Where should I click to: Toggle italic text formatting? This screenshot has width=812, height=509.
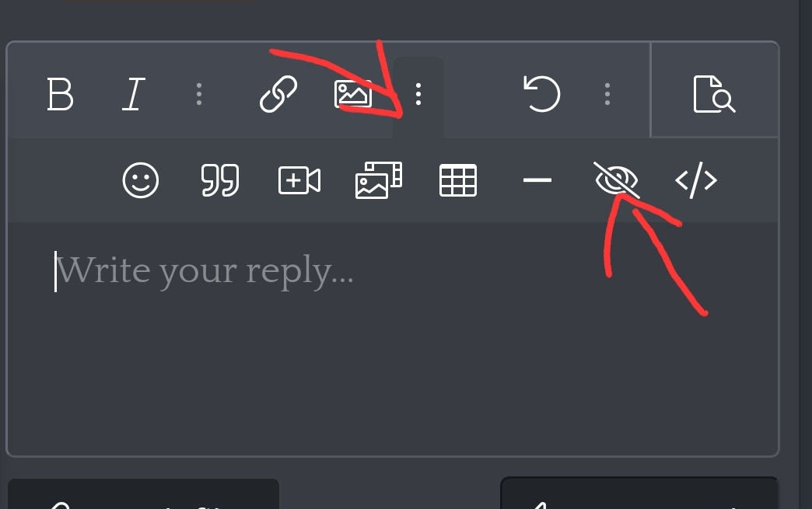click(134, 94)
